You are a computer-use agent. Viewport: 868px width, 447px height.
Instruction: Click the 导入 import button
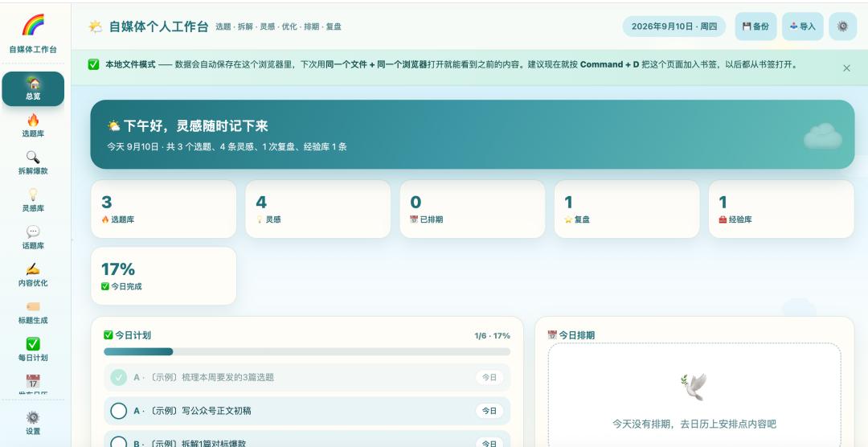(x=803, y=26)
